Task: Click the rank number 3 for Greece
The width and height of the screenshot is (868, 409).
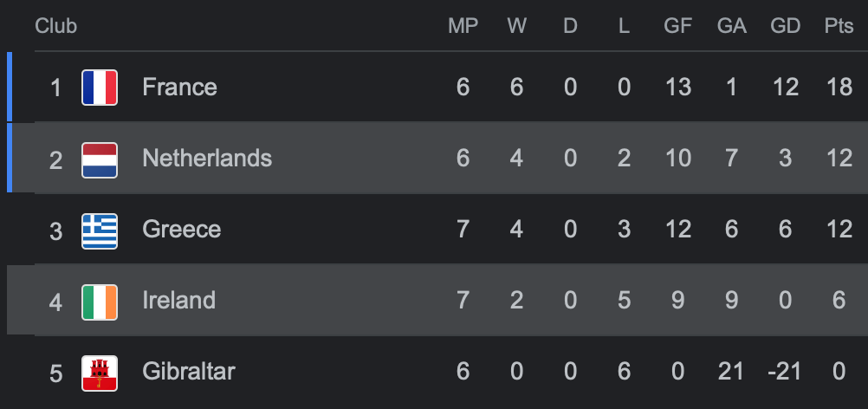Action: (56, 230)
